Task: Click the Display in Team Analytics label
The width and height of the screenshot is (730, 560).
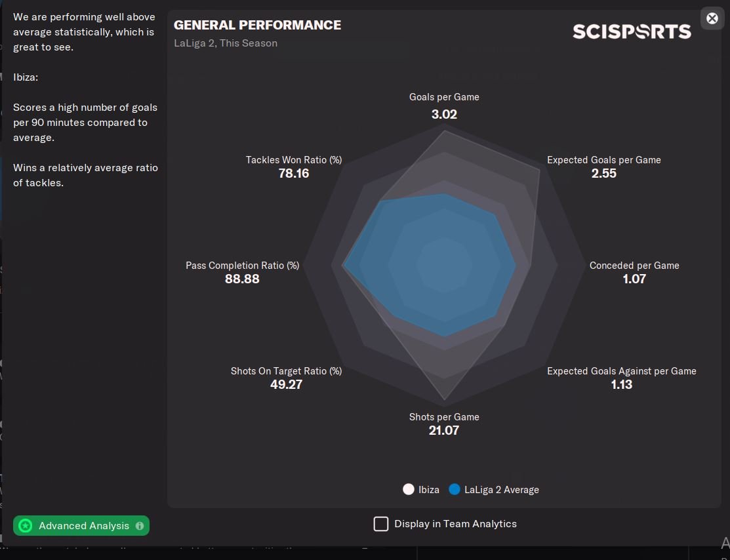Action: click(x=455, y=524)
